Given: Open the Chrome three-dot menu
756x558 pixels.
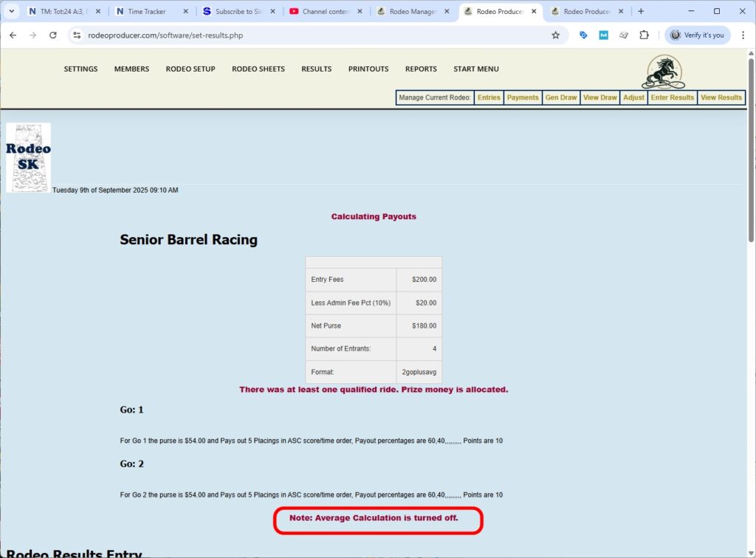Looking at the screenshot, I should click(743, 35).
